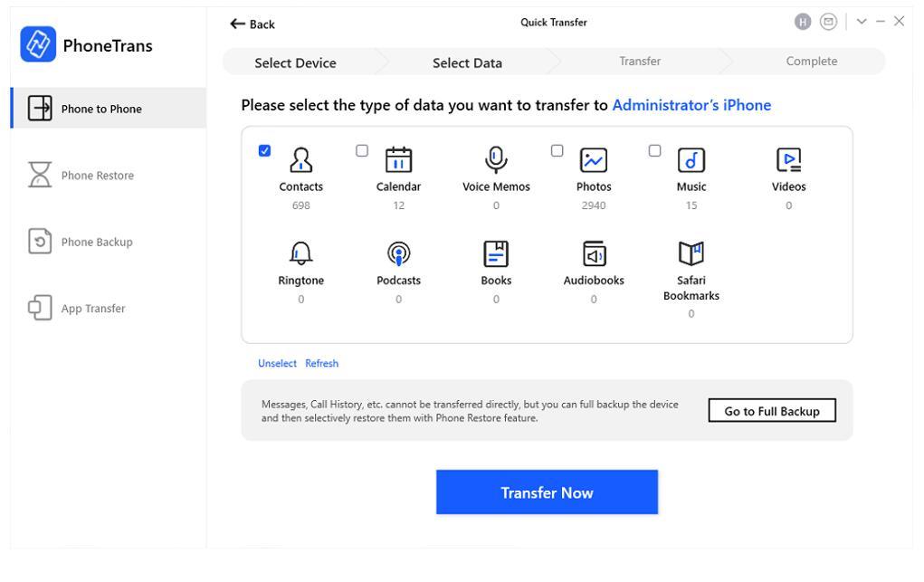Check the Music checkbox
The width and height of the screenshot is (924, 582).
coord(654,150)
